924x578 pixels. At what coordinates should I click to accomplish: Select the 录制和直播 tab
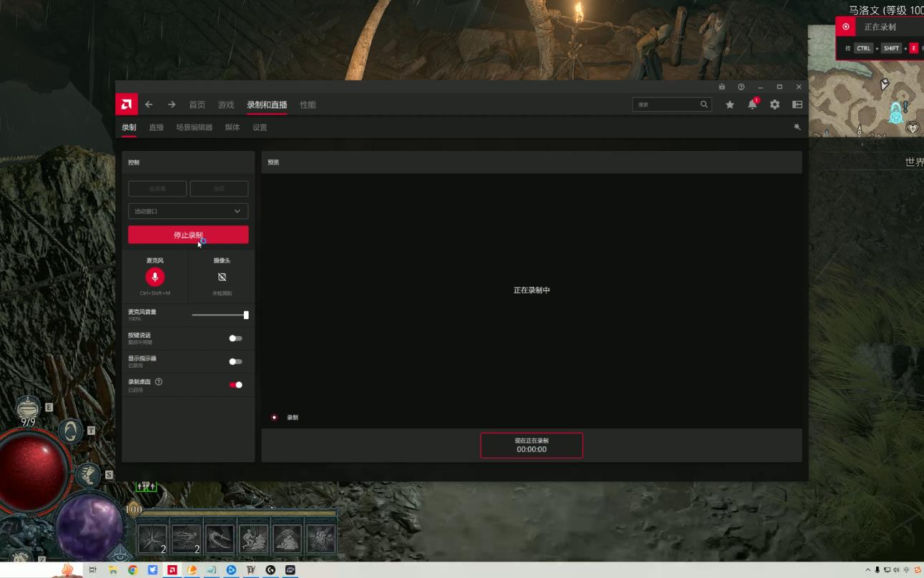click(267, 104)
